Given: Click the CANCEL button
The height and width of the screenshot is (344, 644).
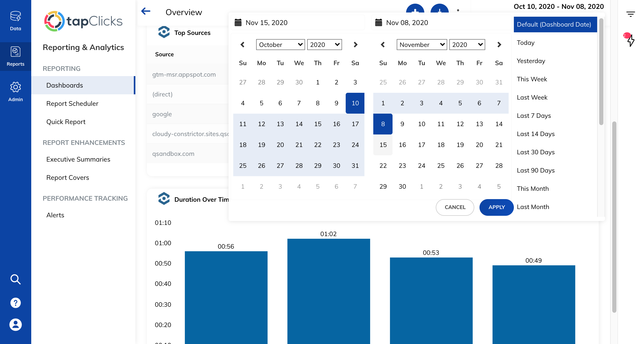Looking at the screenshot, I should [455, 207].
